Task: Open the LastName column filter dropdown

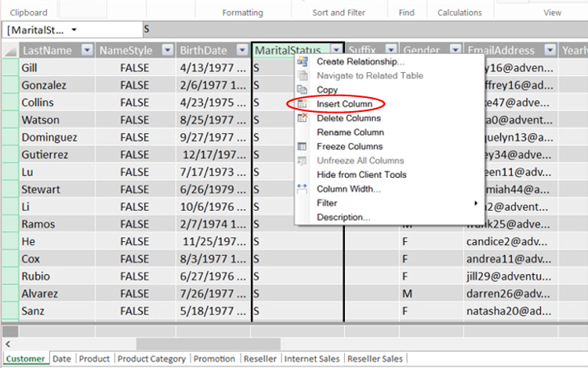Action: point(87,50)
